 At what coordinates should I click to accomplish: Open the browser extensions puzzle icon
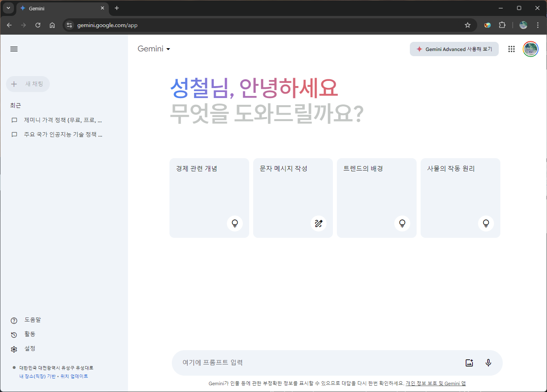[502, 25]
